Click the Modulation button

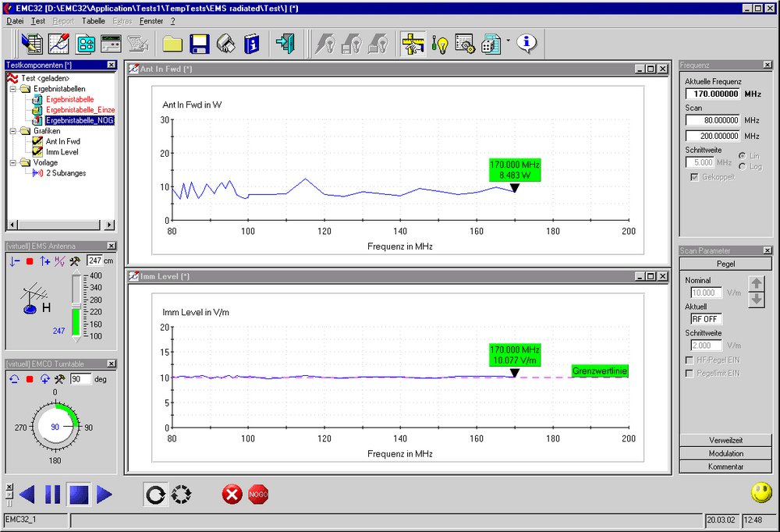click(x=725, y=453)
